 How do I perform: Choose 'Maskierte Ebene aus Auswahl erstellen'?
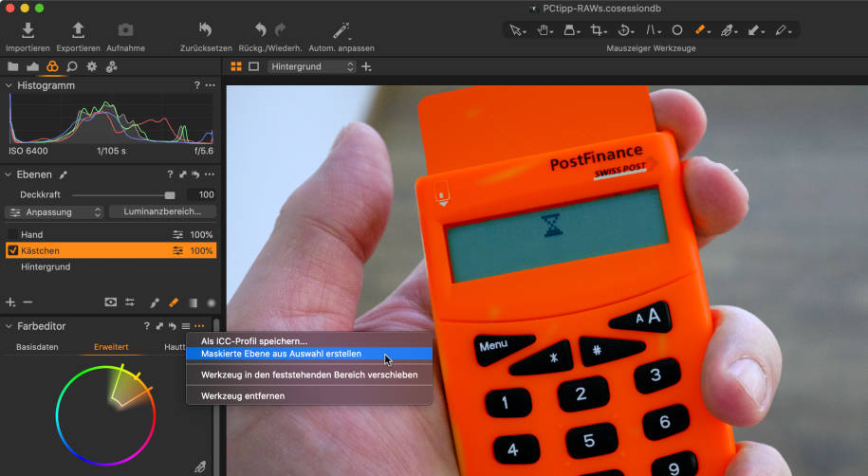(309, 354)
